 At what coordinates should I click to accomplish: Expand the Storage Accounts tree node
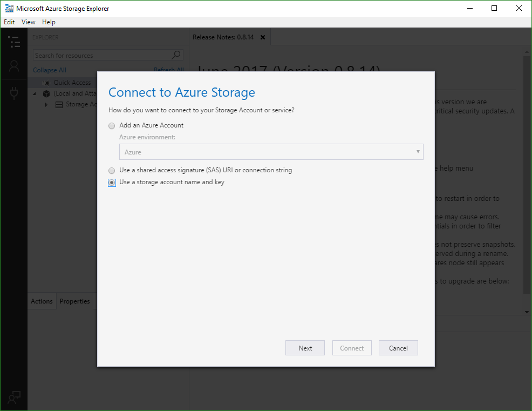(x=46, y=104)
